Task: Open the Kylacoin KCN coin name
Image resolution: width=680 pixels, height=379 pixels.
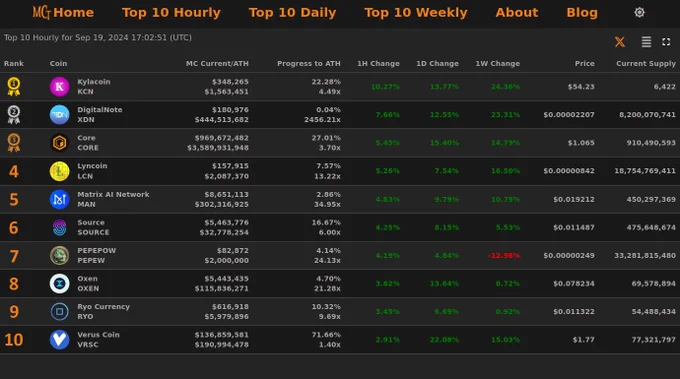Action: (x=94, y=87)
